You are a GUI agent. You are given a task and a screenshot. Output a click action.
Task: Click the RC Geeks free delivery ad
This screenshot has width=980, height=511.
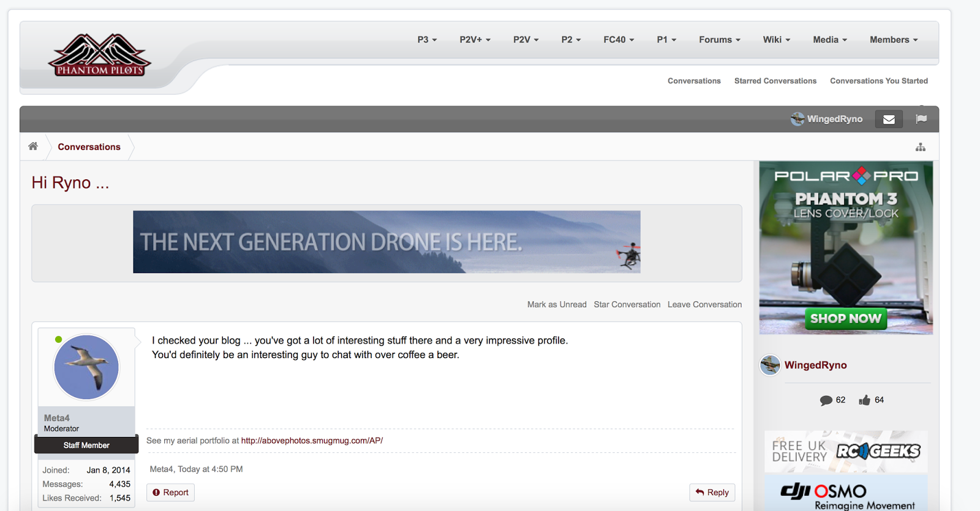click(x=846, y=452)
